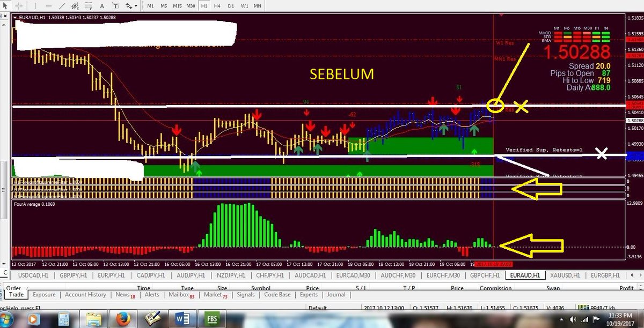Switch timeframe to M30
Screen dimensions: 644x328
tap(191, 6)
